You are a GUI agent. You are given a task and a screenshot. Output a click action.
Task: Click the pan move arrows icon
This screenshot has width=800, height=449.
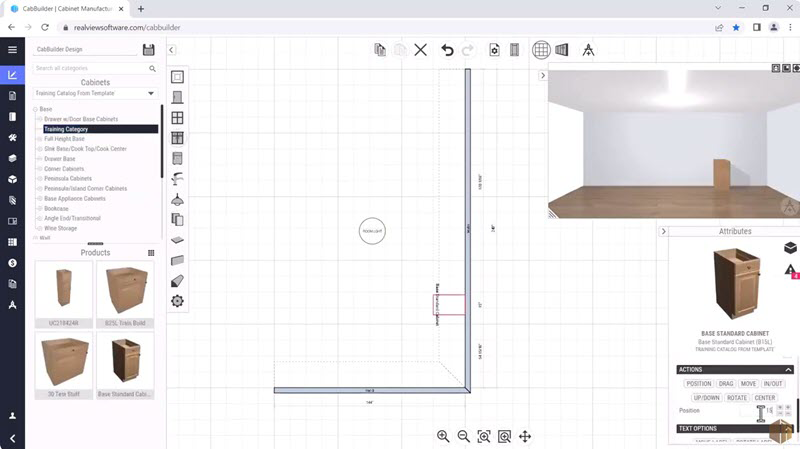[525, 436]
